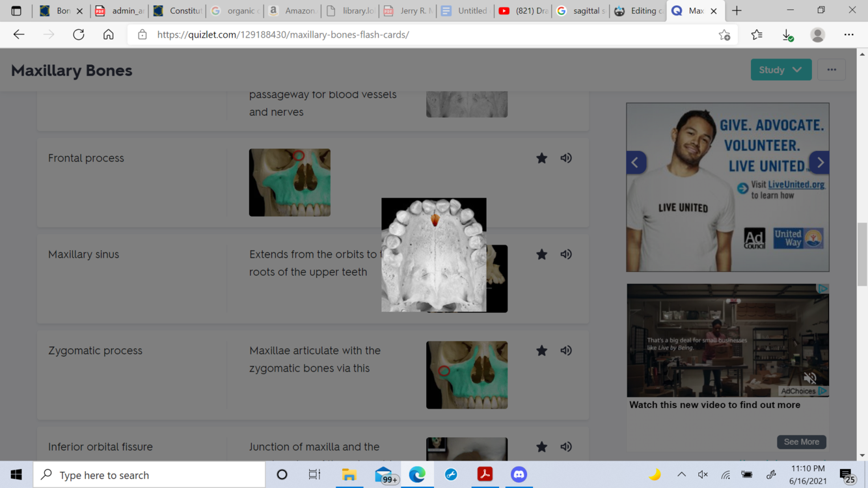Open the Zygomatic process skull image

click(467, 375)
